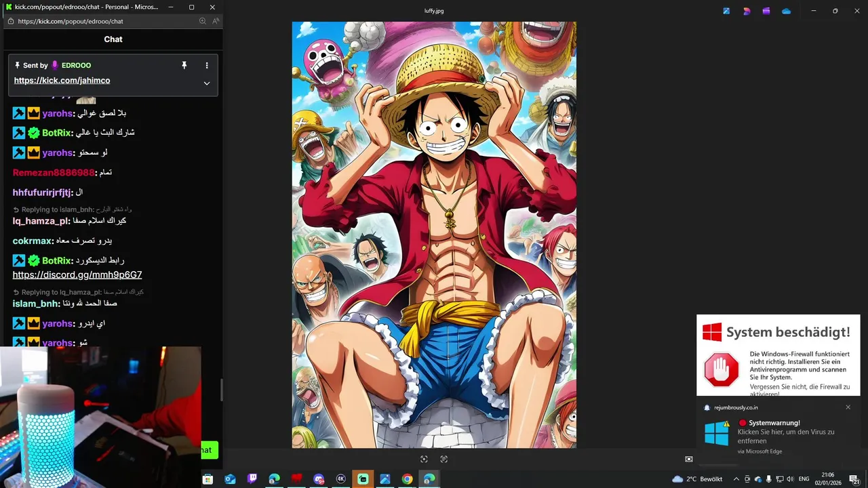The width and height of the screenshot is (868, 488).
Task: Click verified badge beside BotRix discord message
Action: 33,260
